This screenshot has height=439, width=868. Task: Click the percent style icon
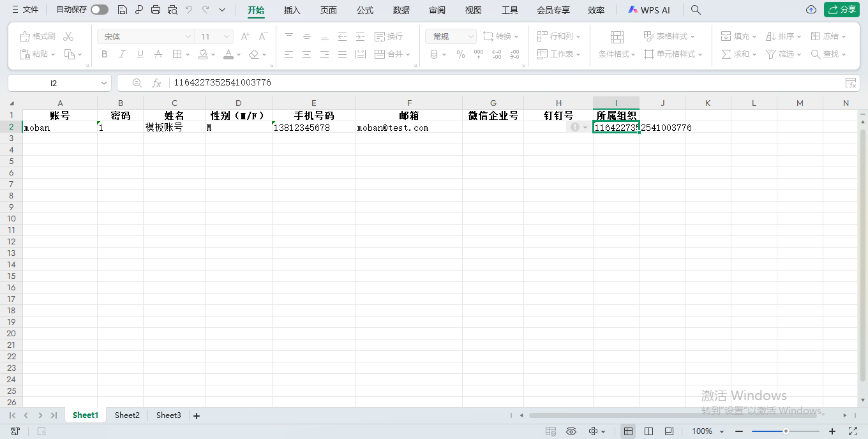461,54
